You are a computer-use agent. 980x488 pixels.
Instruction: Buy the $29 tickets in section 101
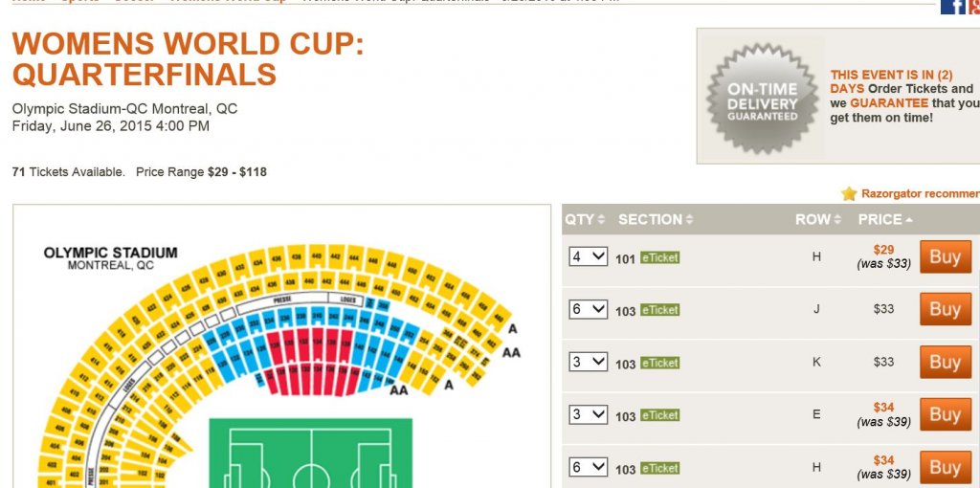[945, 256]
